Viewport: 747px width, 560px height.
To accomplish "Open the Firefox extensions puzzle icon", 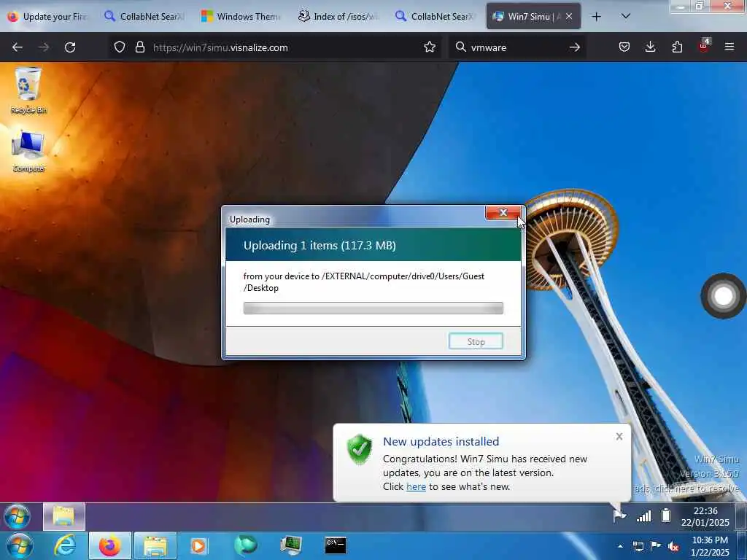I will tap(677, 47).
